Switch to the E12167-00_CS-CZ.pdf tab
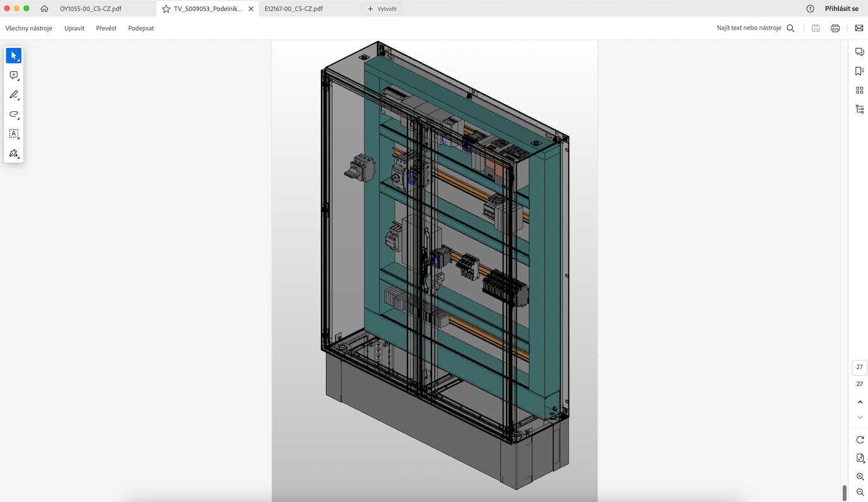This screenshot has width=868, height=502. [294, 8]
